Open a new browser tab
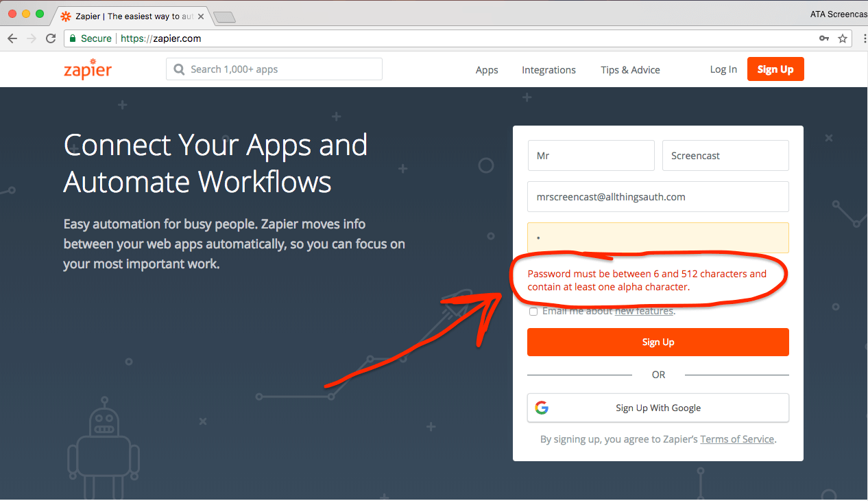This screenshot has height=501, width=868. tap(225, 16)
